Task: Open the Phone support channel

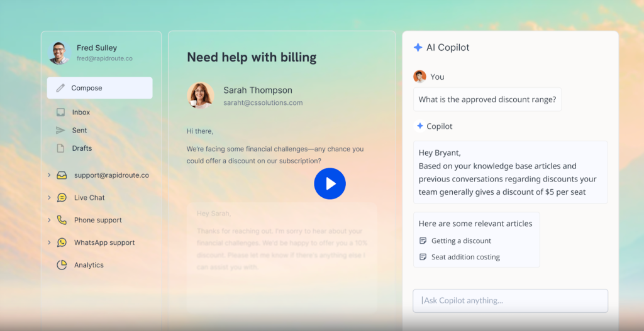Action: click(x=97, y=220)
